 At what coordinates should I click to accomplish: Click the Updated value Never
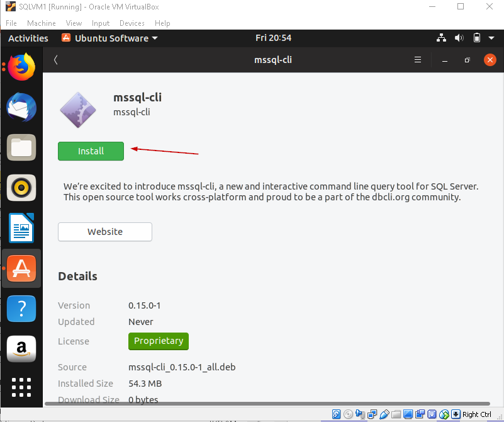141,322
